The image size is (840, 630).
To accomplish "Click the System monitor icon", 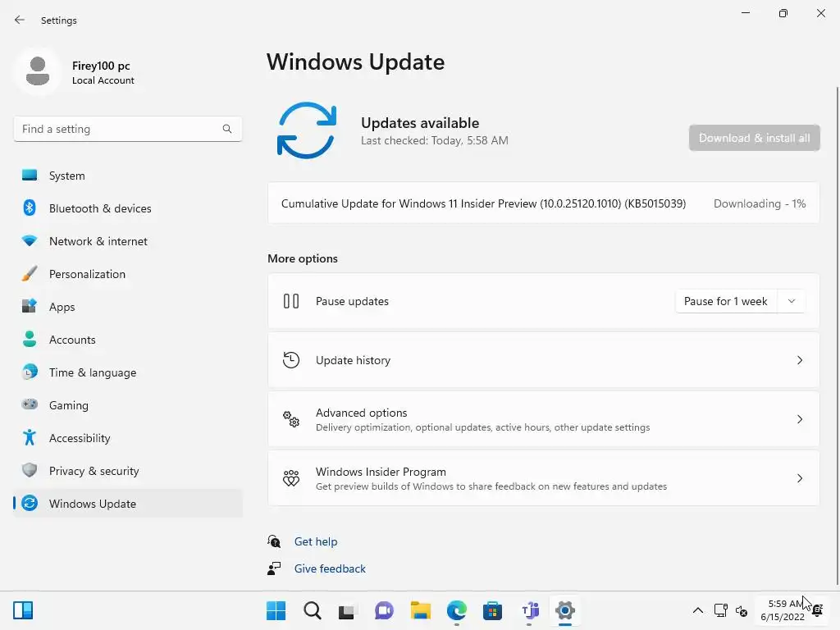I will pyautogui.click(x=30, y=176).
